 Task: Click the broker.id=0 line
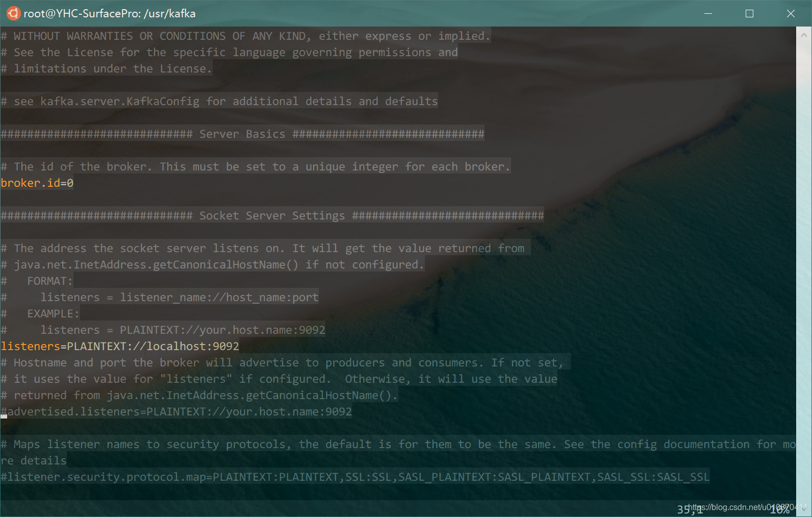click(37, 183)
